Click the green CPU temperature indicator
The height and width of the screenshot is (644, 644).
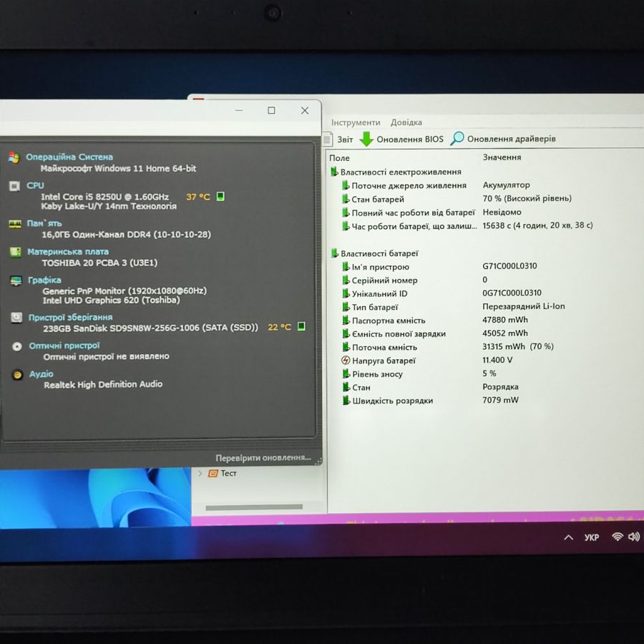pos(220,196)
